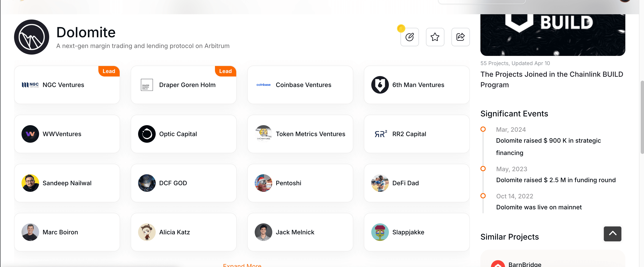Click the RR2 Capital name
Screen dimensions: 644x267
[409, 134]
